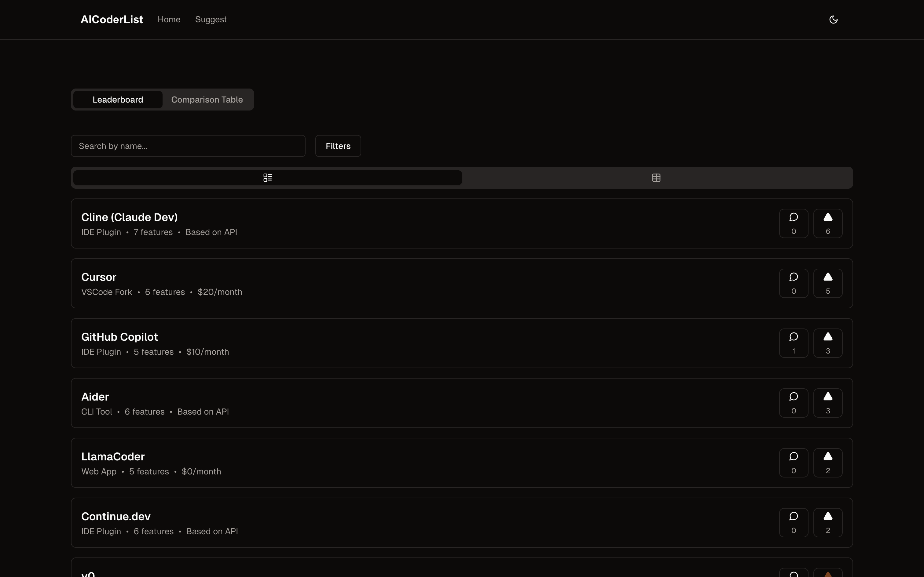
Task: Open the Filters dropdown
Action: tap(338, 146)
